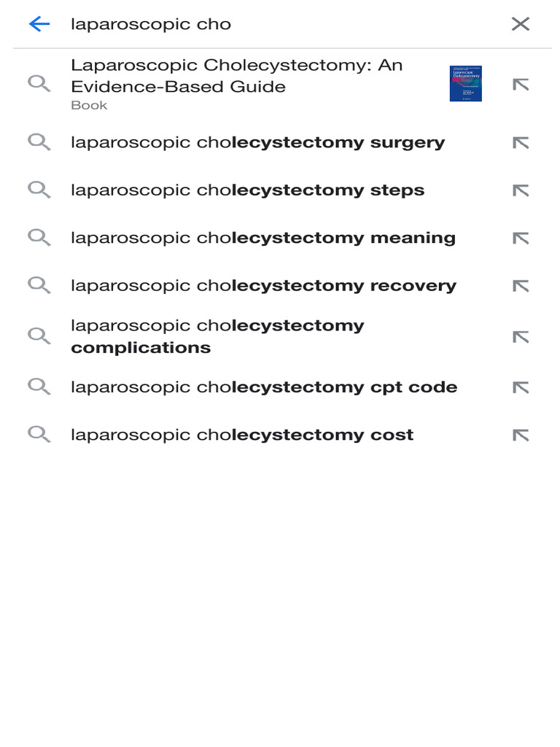The width and height of the screenshot is (560, 747).
Task: Open "laparoscopic cholecystectomy complications" suggestion
Action: [x=217, y=336]
